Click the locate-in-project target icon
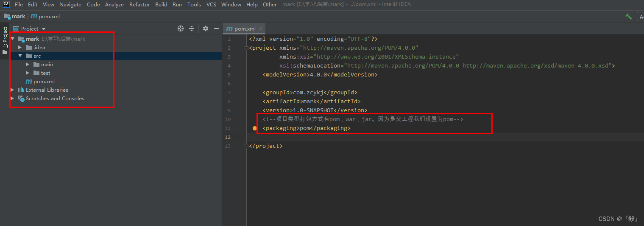The height and width of the screenshot is (226, 644). click(181, 28)
